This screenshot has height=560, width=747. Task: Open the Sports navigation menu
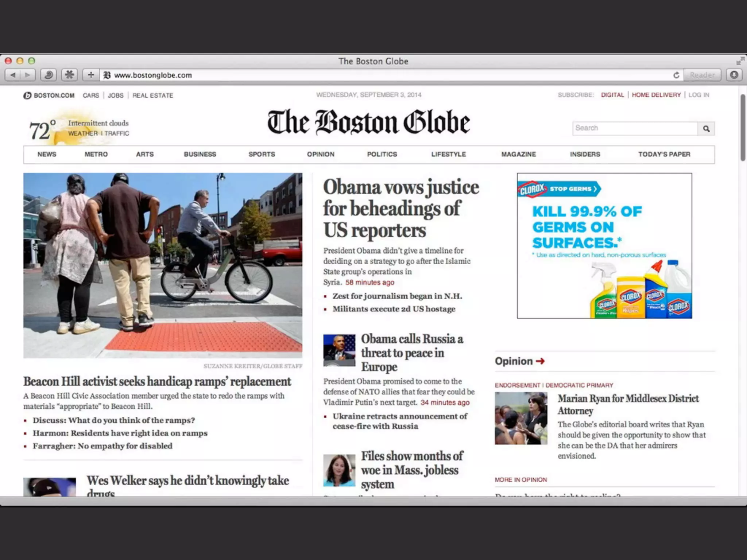(262, 154)
